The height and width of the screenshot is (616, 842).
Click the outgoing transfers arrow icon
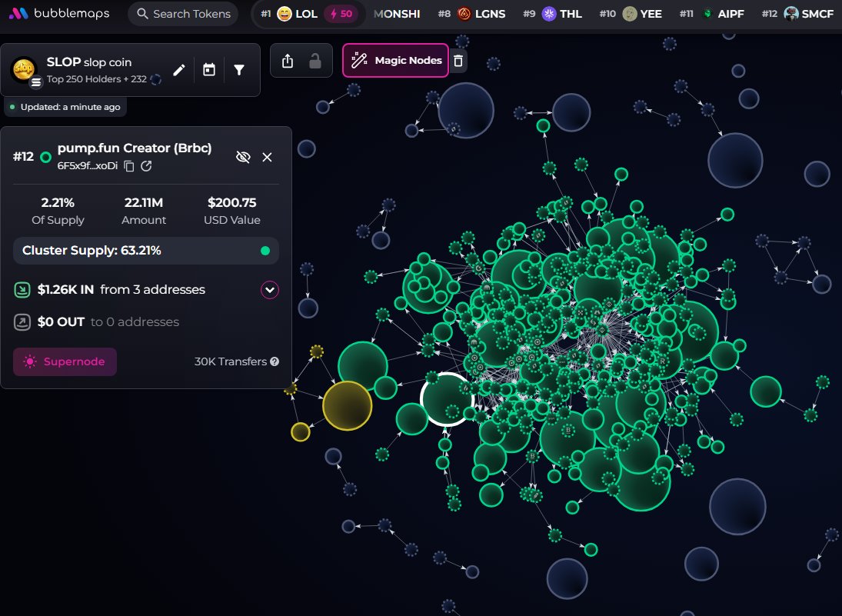point(22,322)
